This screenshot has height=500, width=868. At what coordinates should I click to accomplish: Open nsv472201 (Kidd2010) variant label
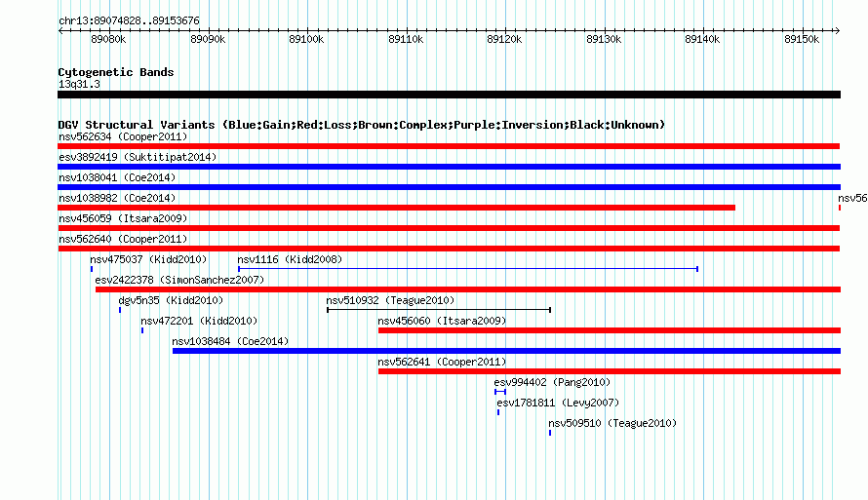(199, 321)
